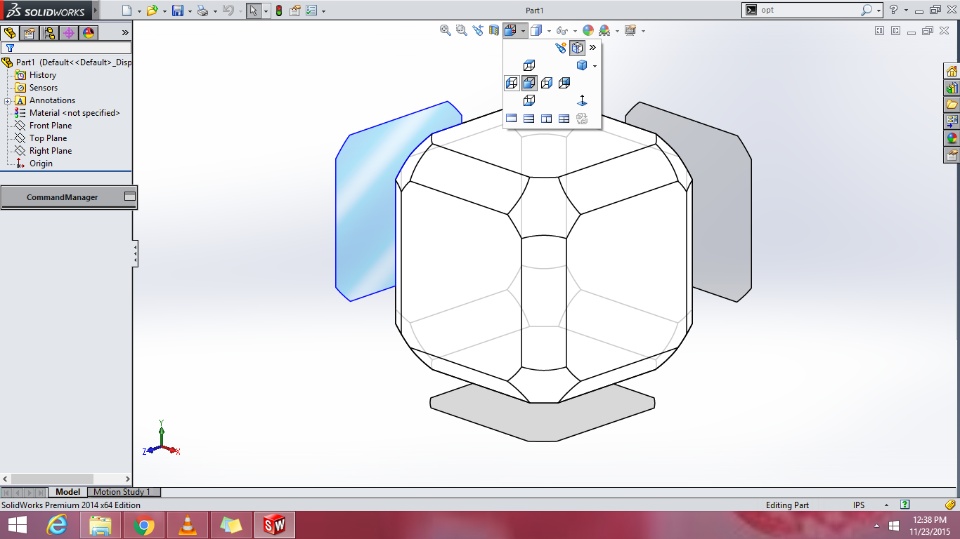960x539 pixels.
Task: Select the Left view cube in popup
Action: [x=511, y=83]
